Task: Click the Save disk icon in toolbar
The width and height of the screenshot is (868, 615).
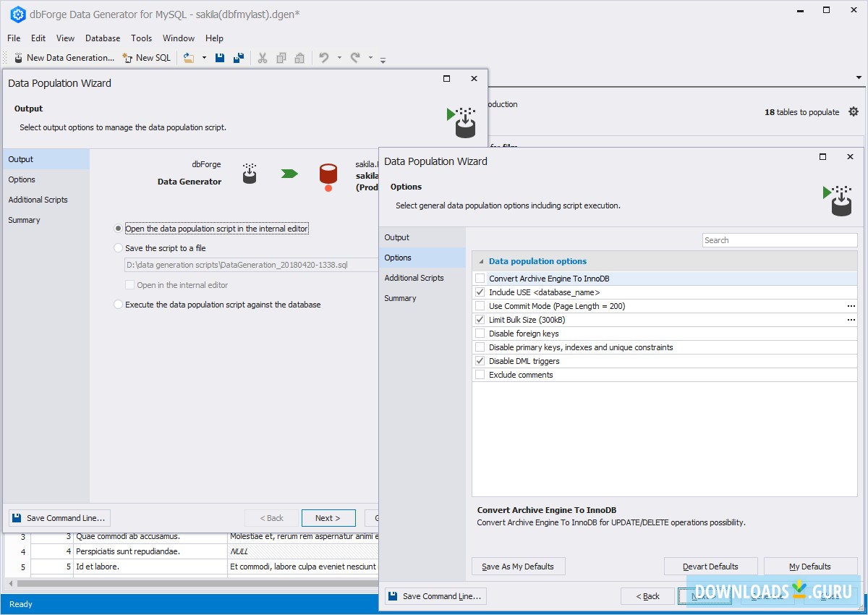Action: 221,58
